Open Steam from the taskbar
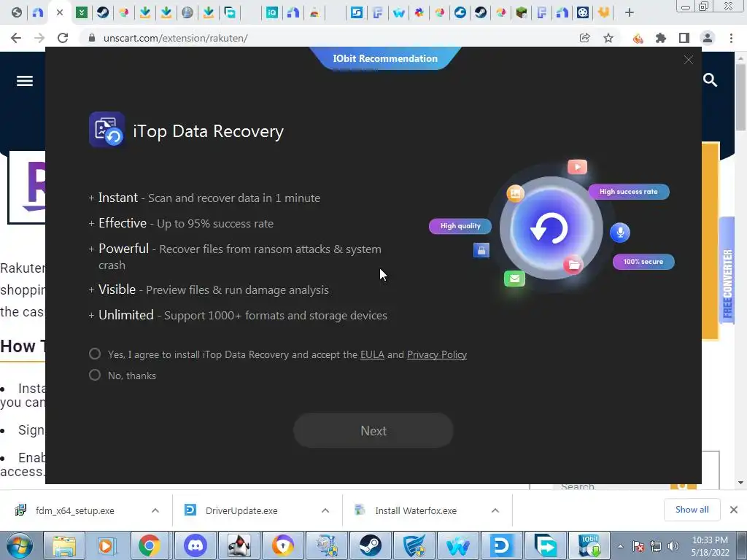This screenshot has width=747, height=560. click(370, 545)
